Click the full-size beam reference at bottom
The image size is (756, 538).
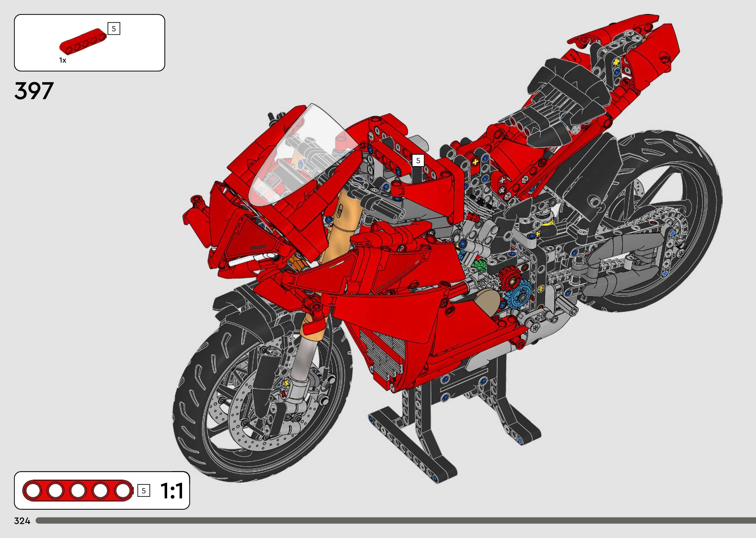78,490
